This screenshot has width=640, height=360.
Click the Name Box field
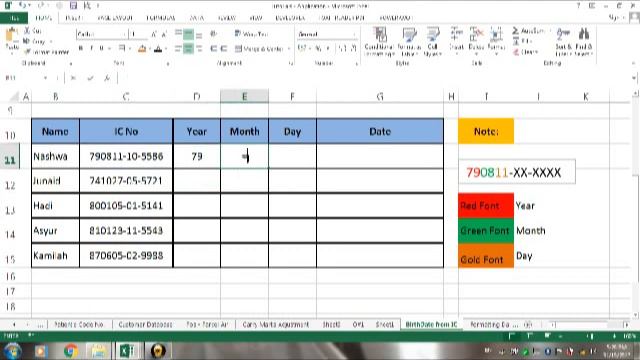coord(23,78)
